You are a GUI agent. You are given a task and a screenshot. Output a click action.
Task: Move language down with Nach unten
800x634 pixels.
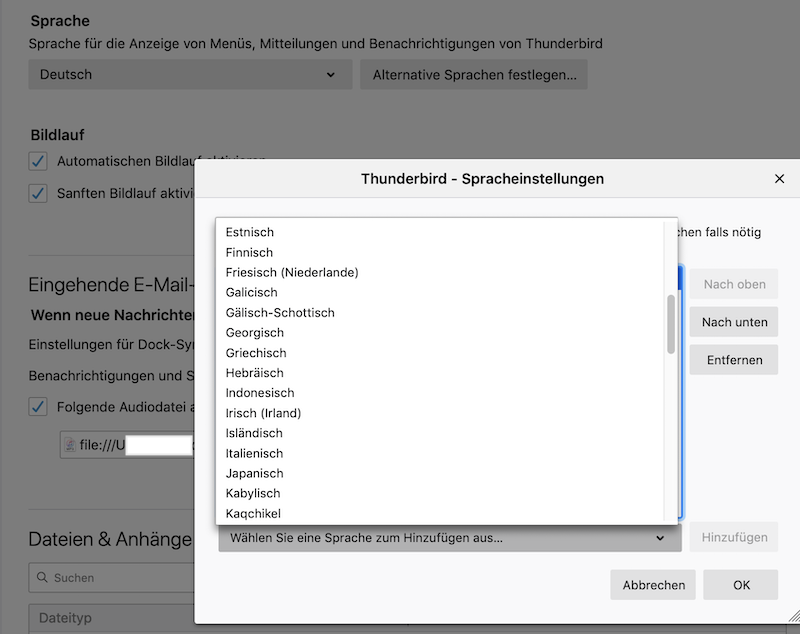click(734, 322)
